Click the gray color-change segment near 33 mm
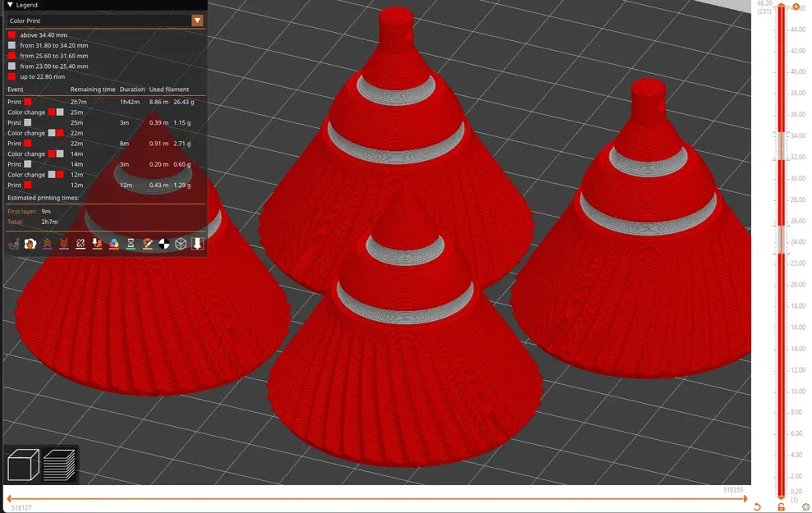The image size is (812, 513). pos(782,146)
